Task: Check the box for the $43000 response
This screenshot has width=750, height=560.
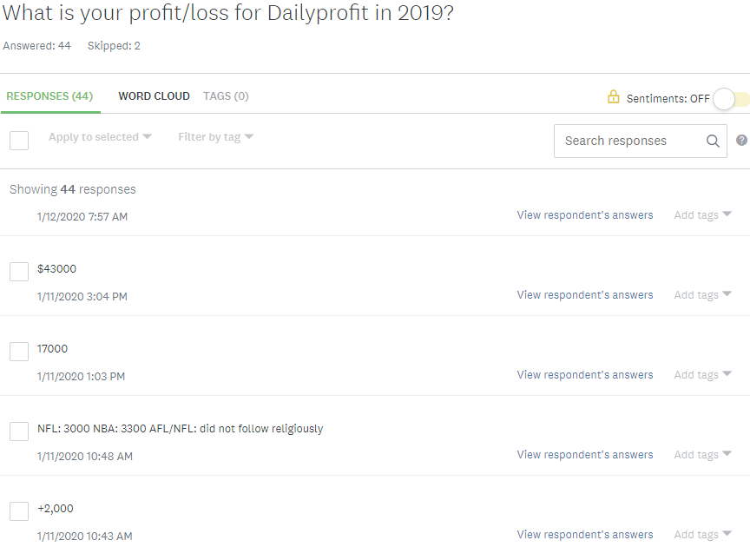Action: (x=19, y=272)
